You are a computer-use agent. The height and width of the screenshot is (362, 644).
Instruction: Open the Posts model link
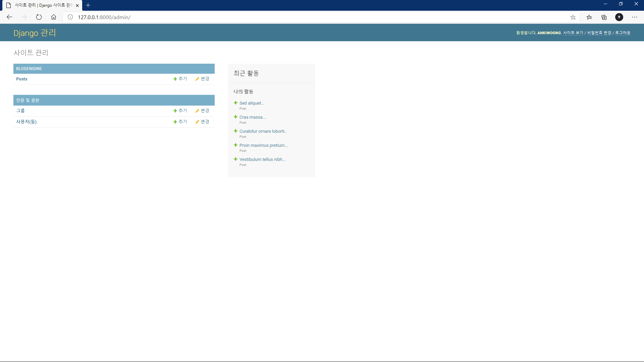pyautogui.click(x=22, y=79)
